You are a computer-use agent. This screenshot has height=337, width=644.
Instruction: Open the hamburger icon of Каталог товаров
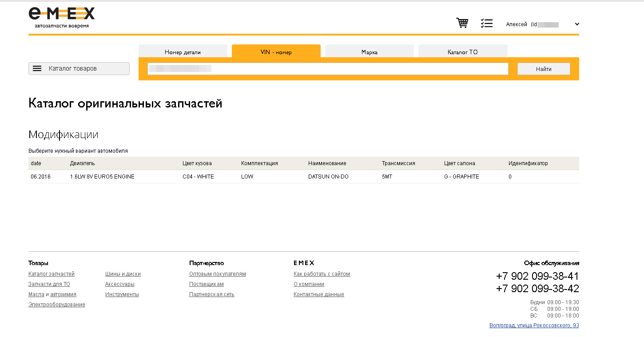coord(37,68)
